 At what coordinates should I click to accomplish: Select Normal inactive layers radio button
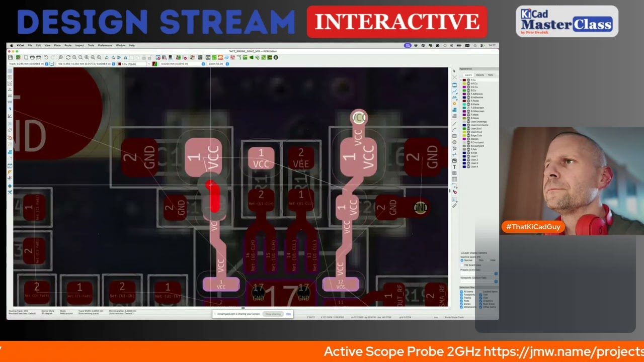point(462,260)
